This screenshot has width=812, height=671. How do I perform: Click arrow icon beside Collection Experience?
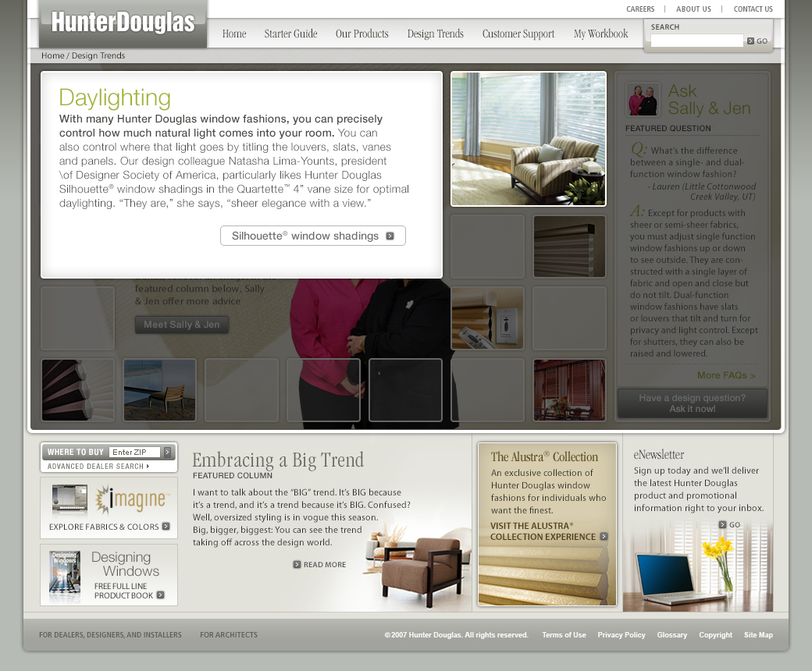click(604, 537)
